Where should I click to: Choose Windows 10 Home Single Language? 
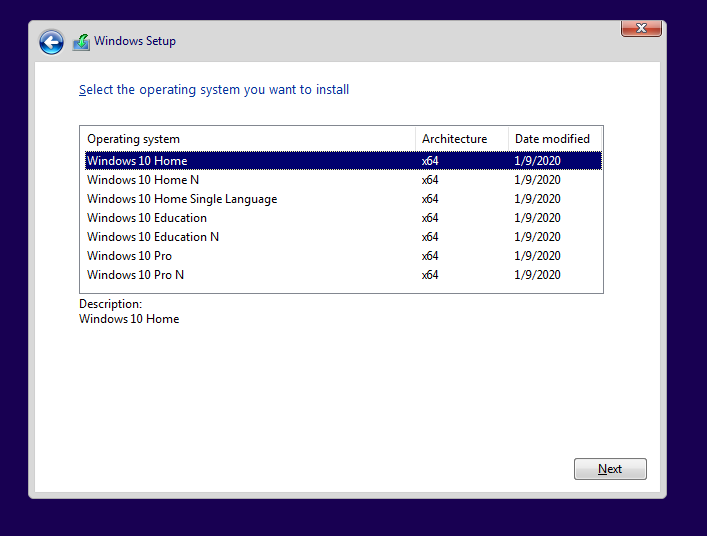[x=343, y=199]
